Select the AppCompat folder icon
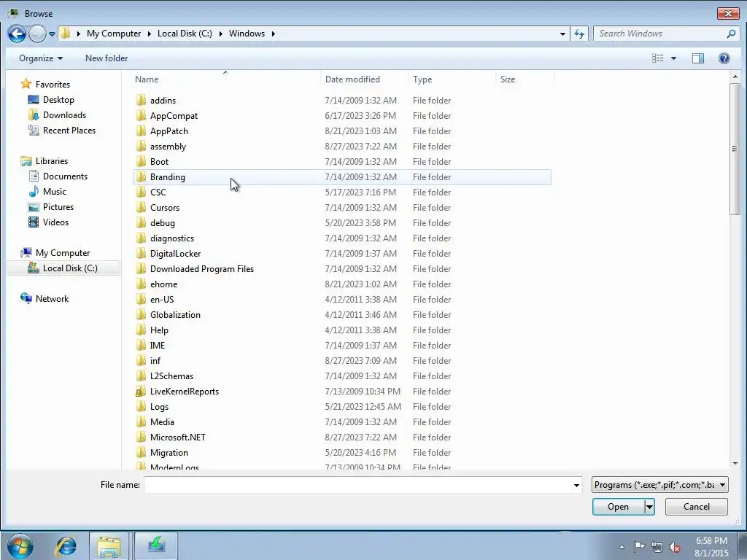Image resolution: width=747 pixels, height=560 pixels. pos(141,115)
